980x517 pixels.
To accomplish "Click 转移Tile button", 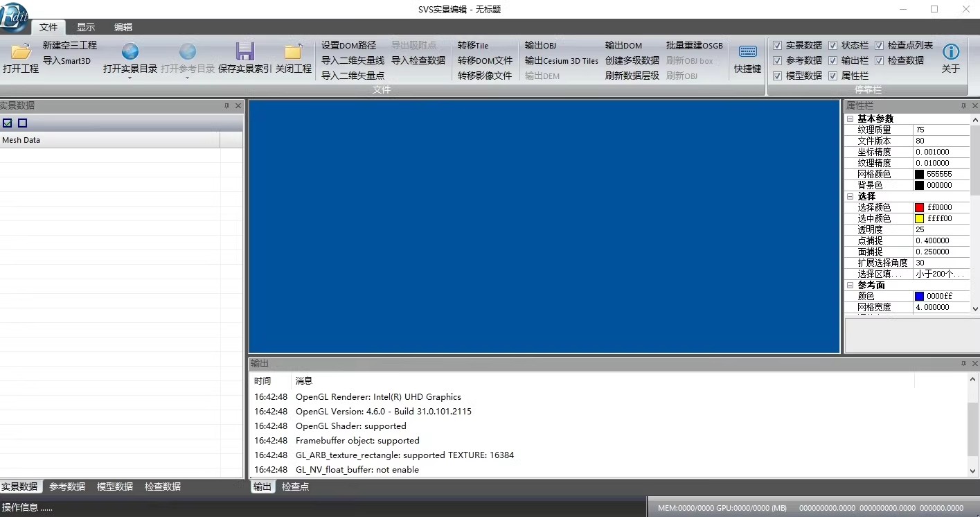I will [x=473, y=45].
